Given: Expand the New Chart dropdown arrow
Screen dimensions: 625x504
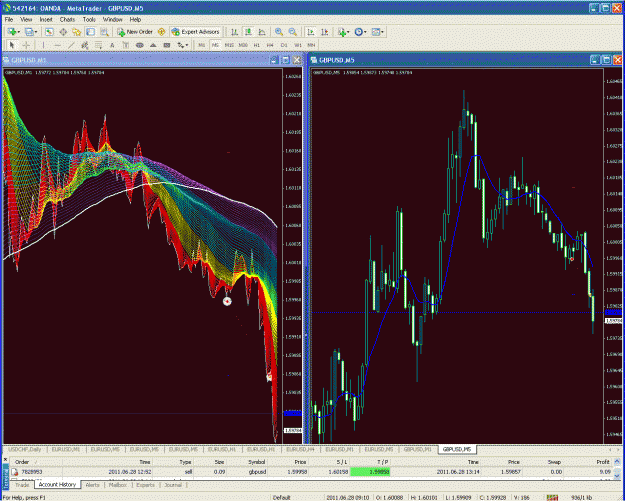Looking at the screenshot, I should tap(18, 32).
